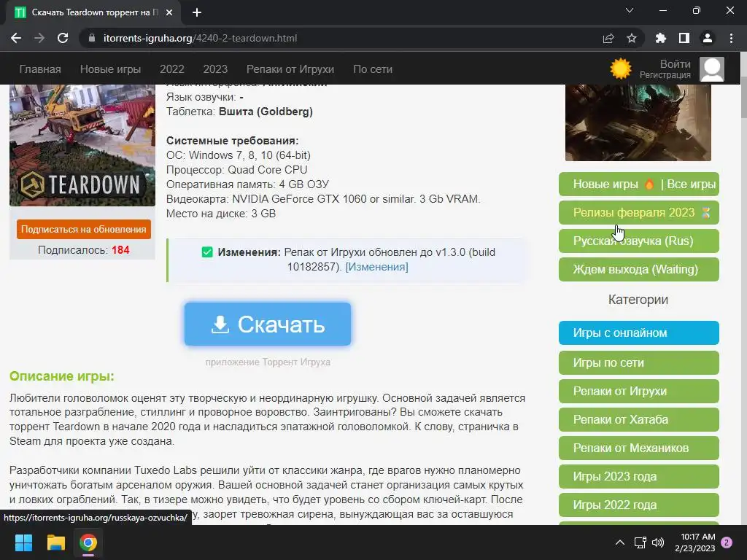This screenshot has width=747, height=560.
Task: Reload the current page
Action: [x=63, y=38]
